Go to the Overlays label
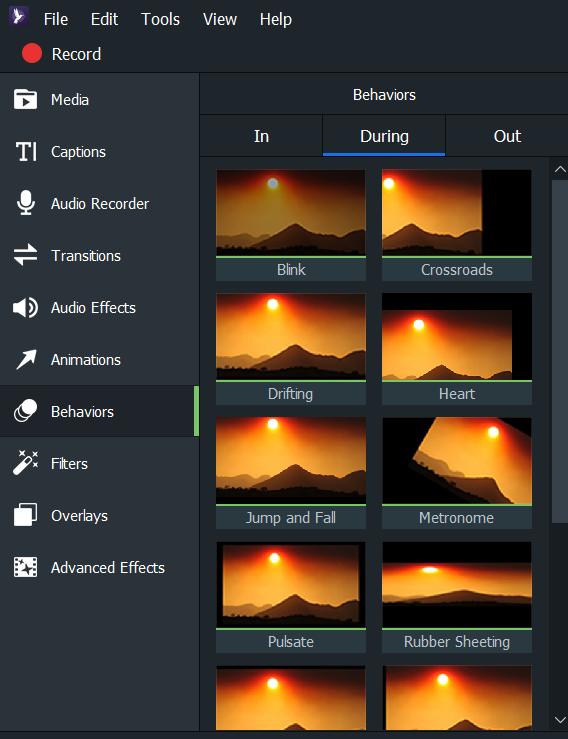The width and height of the screenshot is (568, 739). click(79, 516)
